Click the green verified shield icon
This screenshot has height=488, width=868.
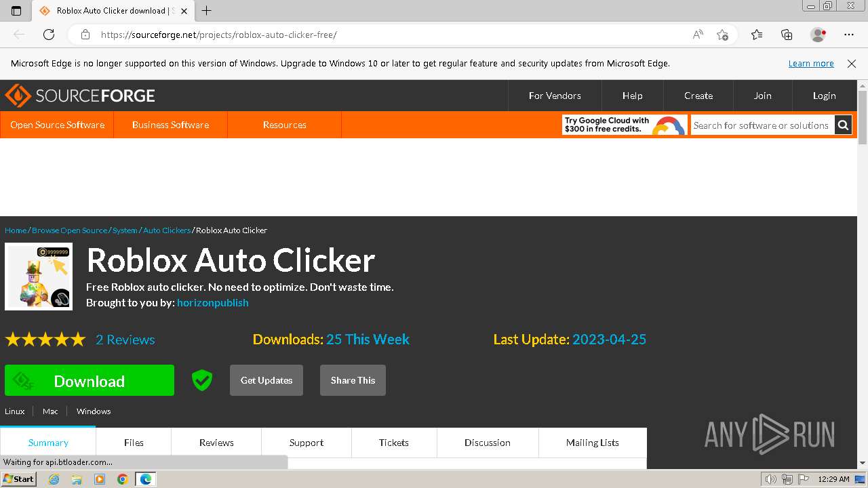coord(201,380)
